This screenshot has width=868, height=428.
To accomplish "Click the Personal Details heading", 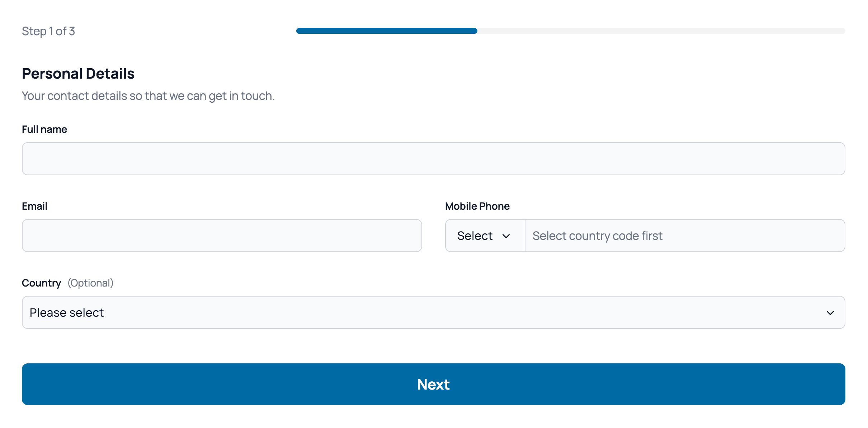I will point(78,74).
